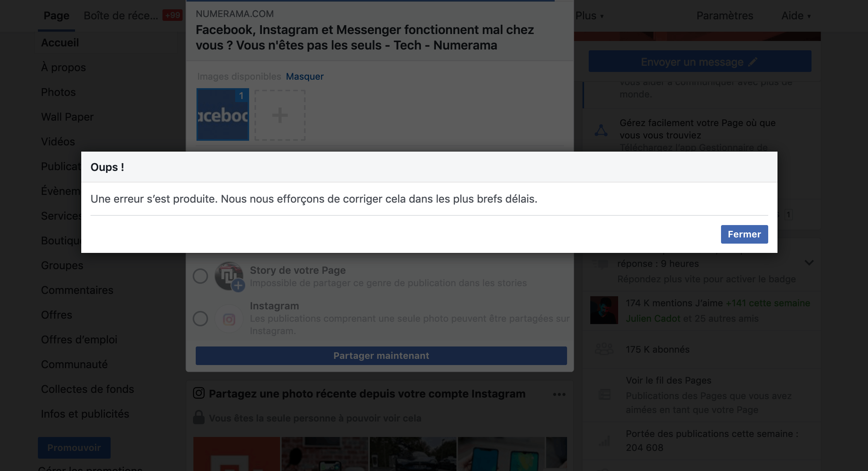Open Offres in the sidebar
The height and width of the screenshot is (471, 868).
pyautogui.click(x=56, y=315)
